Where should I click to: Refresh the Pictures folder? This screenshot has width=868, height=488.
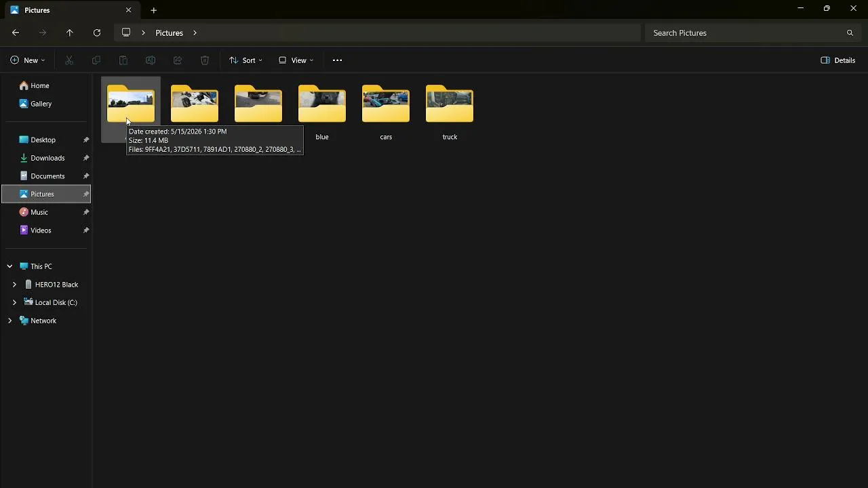[97, 33]
